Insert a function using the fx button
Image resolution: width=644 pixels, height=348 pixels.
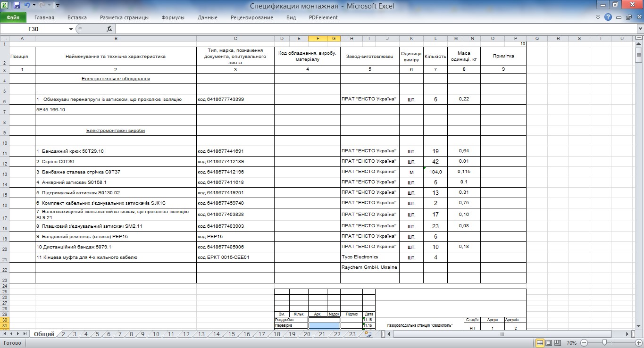pyautogui.click(x=109, y=29)
